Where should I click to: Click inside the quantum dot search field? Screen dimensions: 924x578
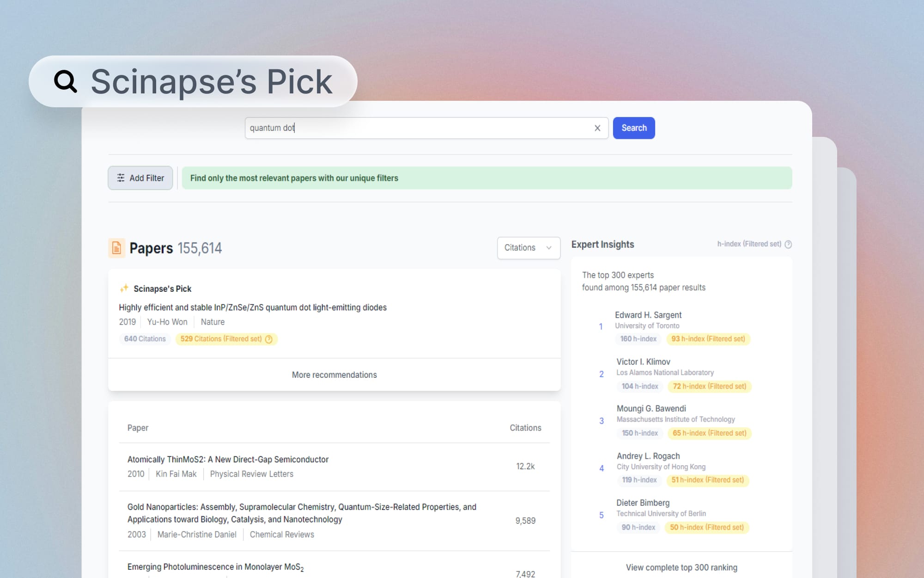click(x=416, y=128)
